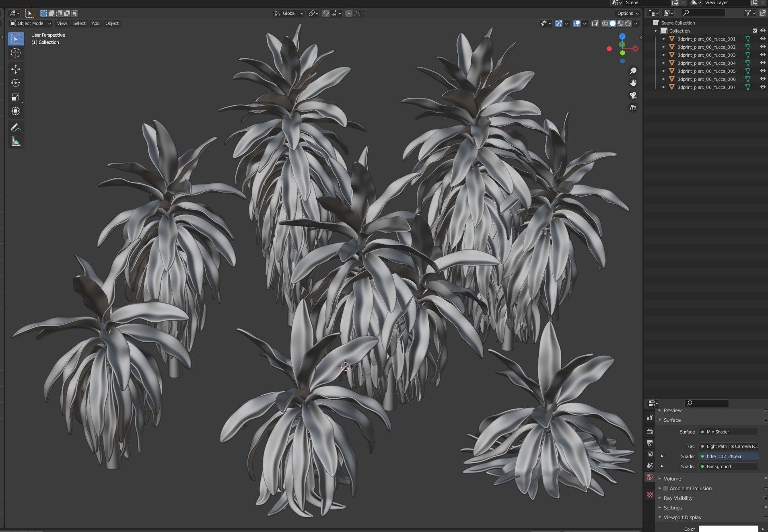The width and height of the screenshot is (768, 532).
Task: Click the outliner search field
Action: pos(703,13)
